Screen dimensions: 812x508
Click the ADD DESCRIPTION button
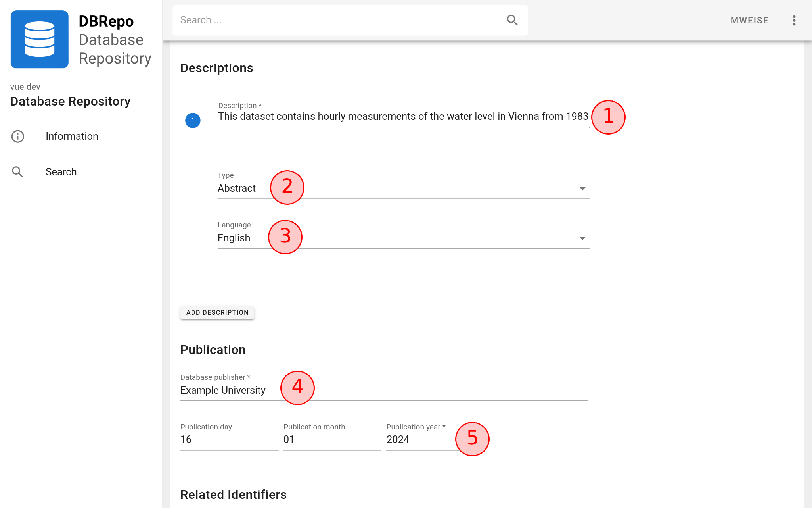click(217, 313)
